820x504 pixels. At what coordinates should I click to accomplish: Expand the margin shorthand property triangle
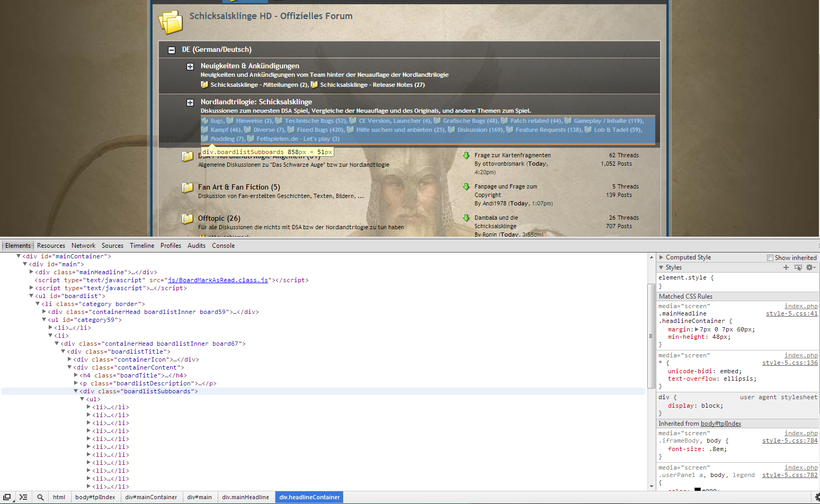pyautogui.click(x=697, y=329)
